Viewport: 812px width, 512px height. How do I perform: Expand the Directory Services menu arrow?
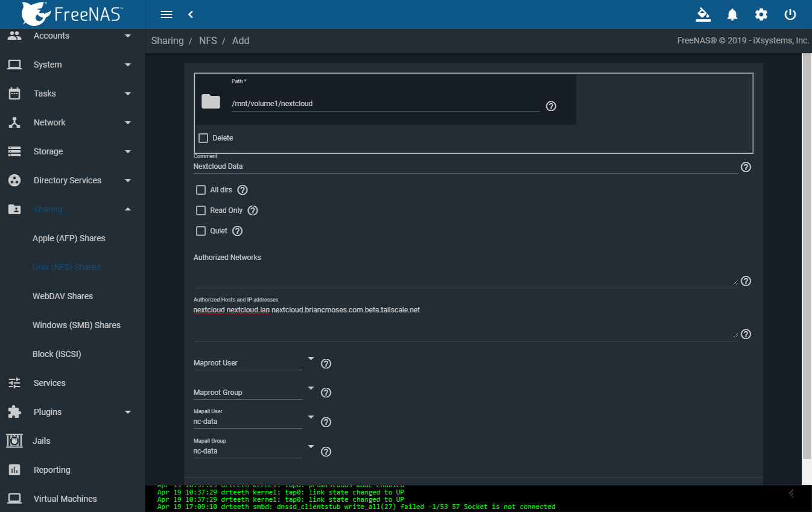click(x=127, y=180)
